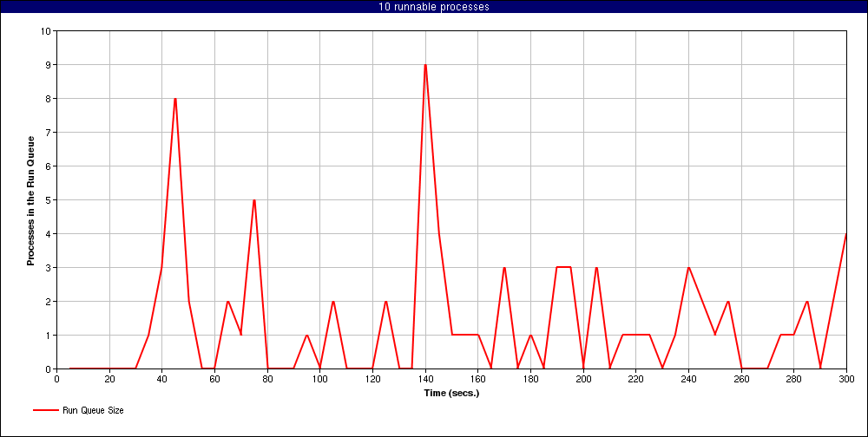The height and width of the screenshot is (437, 868).
Task: Click the '10 runnable processes' title bar
Action: (x=434, y=7)
